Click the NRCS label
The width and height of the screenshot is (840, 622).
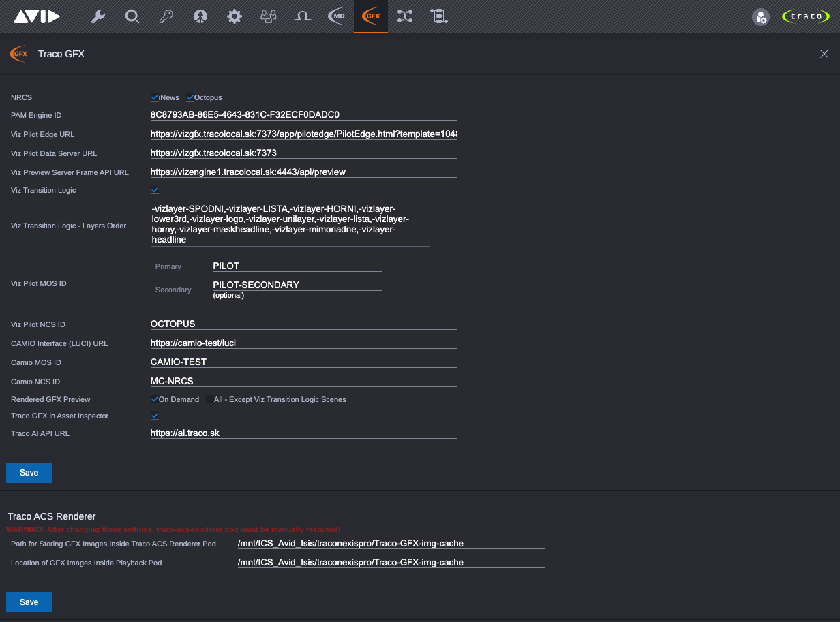tap(21, 97)
